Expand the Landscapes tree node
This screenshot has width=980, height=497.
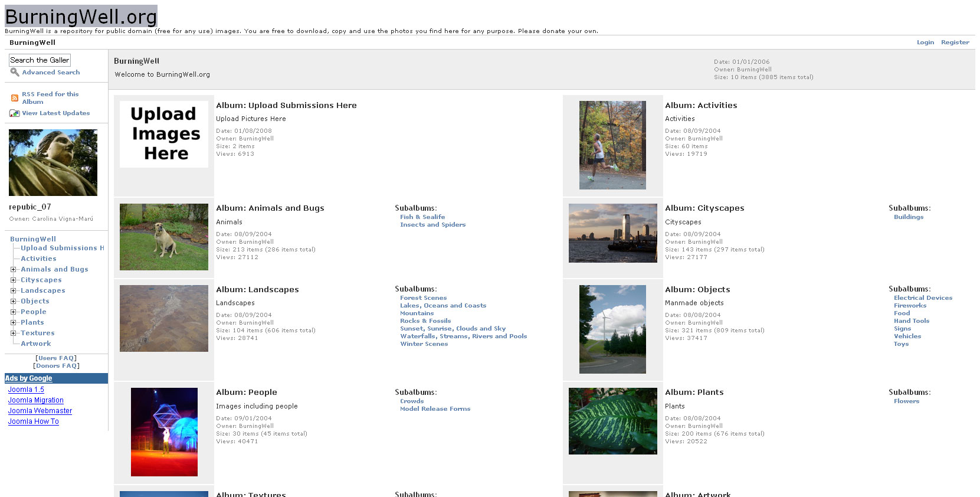[13, 291]
